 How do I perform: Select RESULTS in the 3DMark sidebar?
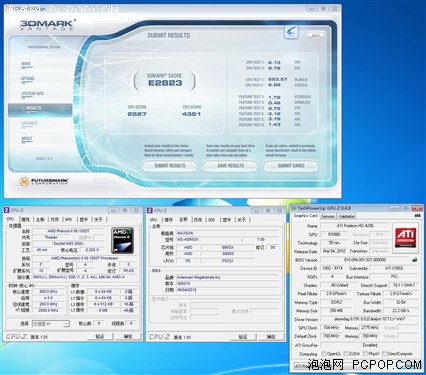point(40,110)
